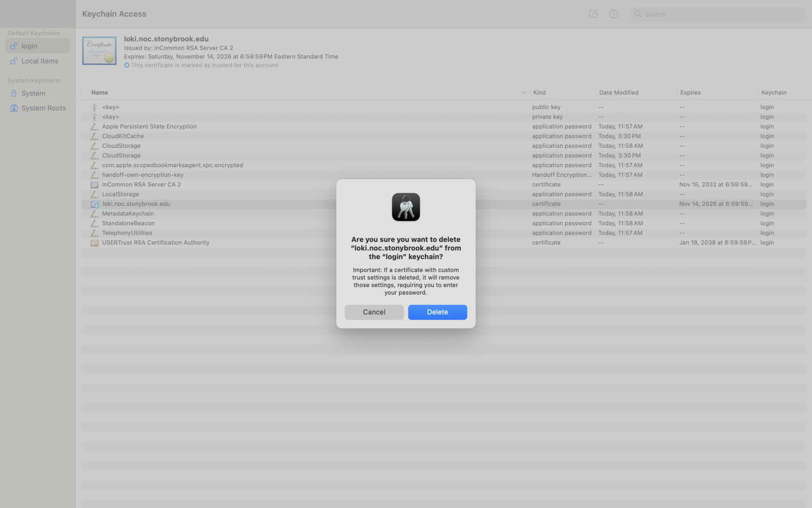
Task: Select System Roots keychain in sidebar
Action: click(38, 108)
